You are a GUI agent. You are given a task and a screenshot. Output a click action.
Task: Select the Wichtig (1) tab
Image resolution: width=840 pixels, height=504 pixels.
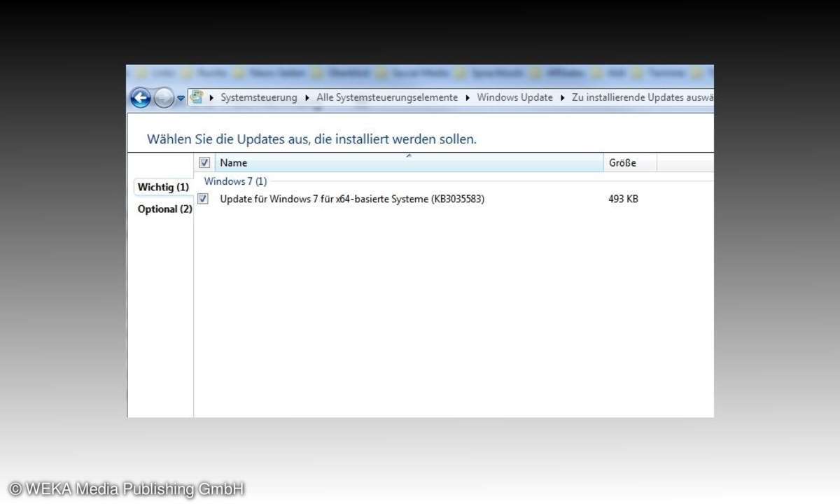click(x=163, y=187)
